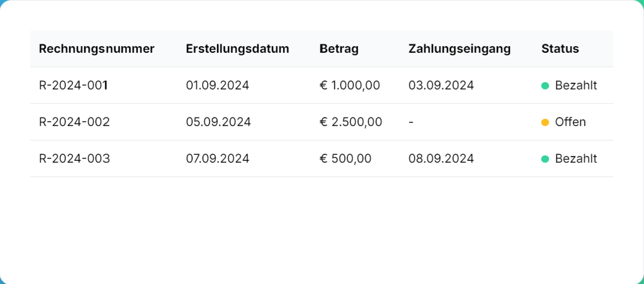This screenshot has height=284, width=644.
Task: Sort by the Erstellungsdatum column header
Action: [x=238, y=49]
